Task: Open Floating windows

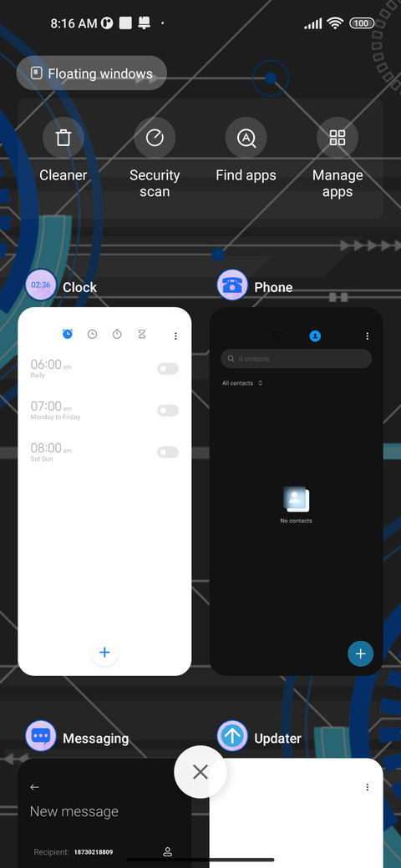Action: coord(91,73)
